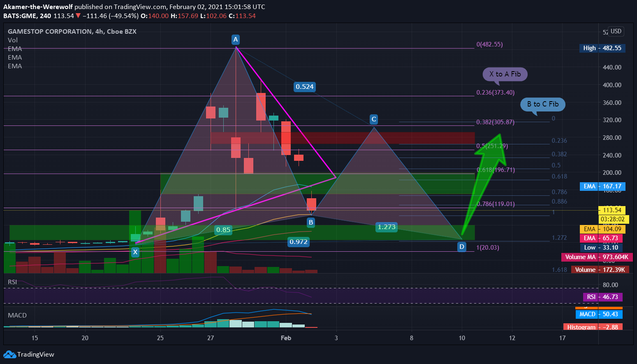Click the EMA 104.09 price label
The width and height of the screenshot is (637, 364).
pyautogui.click(x=602, y=229)
